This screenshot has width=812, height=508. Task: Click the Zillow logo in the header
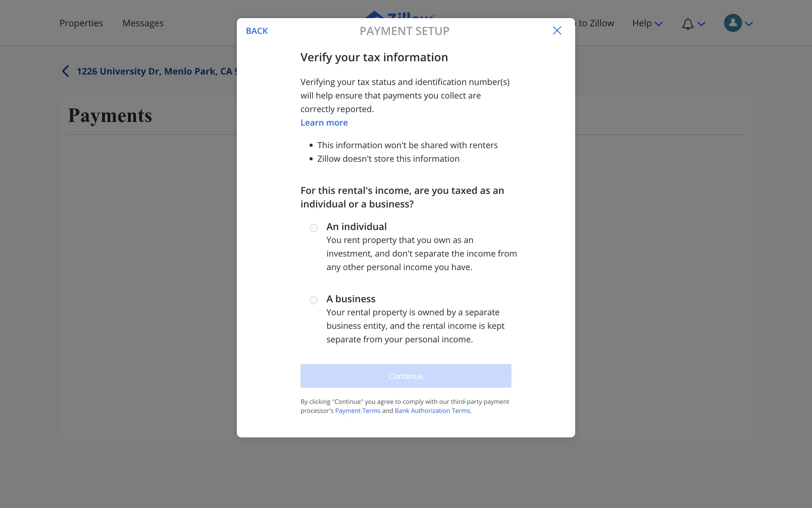400,15
